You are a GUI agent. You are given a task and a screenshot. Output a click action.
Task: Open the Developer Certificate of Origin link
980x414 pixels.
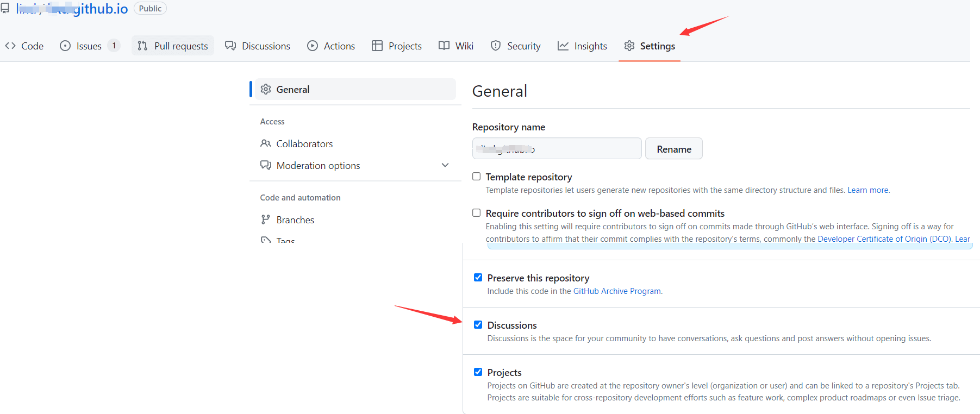[x=884, y=239]
